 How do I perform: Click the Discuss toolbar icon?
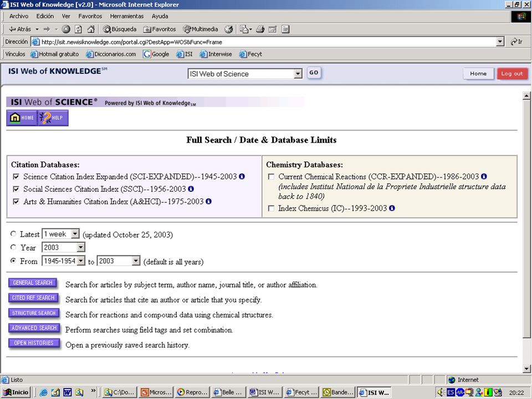285,29
